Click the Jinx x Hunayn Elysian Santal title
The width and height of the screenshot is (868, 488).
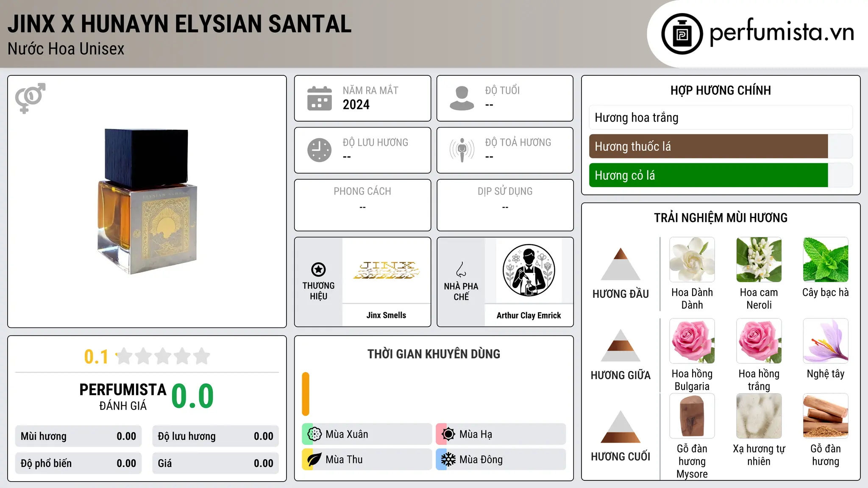(180, 24)
